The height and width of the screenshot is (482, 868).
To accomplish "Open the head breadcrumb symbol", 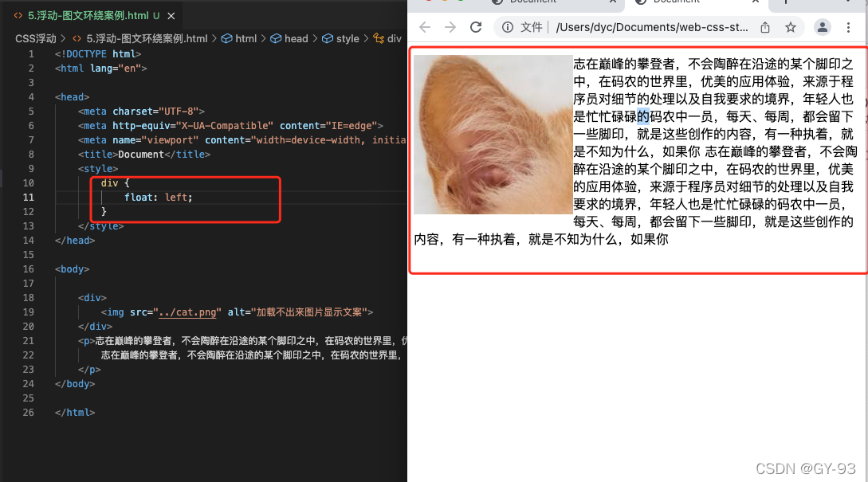I will pyautogui.click(x=297, y=39).
